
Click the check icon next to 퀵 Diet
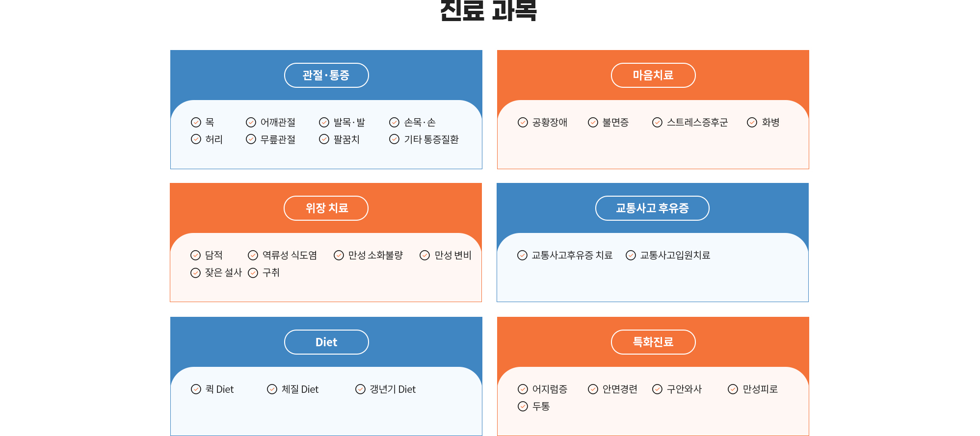pos(196,389)
